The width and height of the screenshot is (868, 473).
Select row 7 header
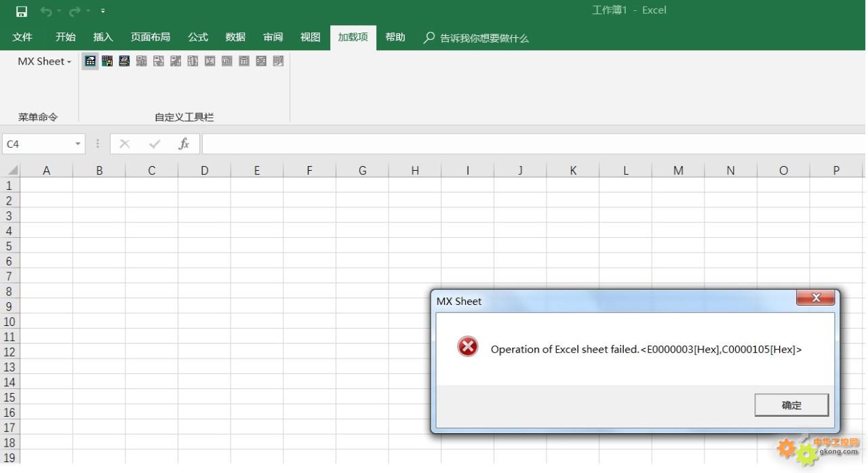9,276
